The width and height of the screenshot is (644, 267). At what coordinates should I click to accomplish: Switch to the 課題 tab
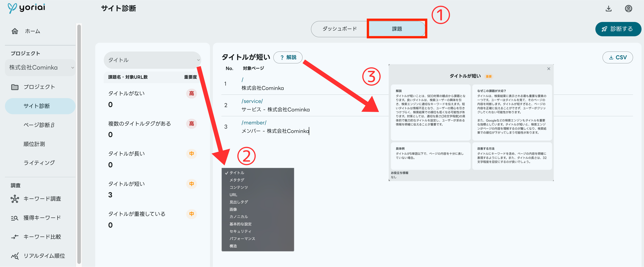pyautogui.click(x=397, y=29)
